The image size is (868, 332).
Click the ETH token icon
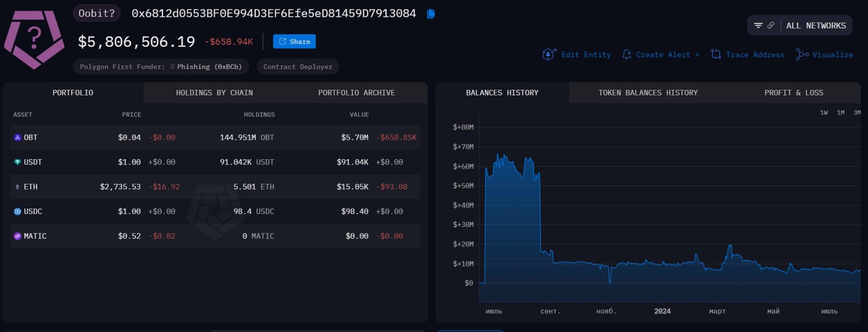tap(17, 187)
